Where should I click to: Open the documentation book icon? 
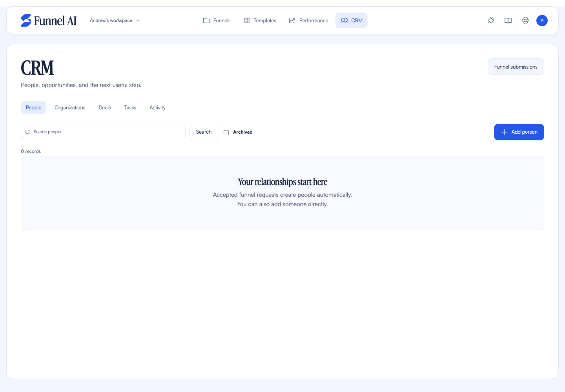pyautogui.click(x=508, y=20)
